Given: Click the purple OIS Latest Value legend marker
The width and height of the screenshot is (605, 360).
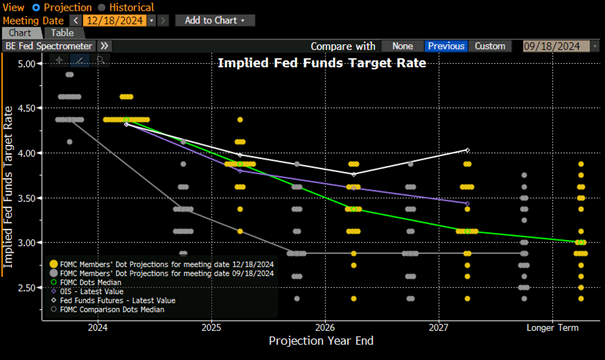Looking at the screenshot, I should 54,291.
